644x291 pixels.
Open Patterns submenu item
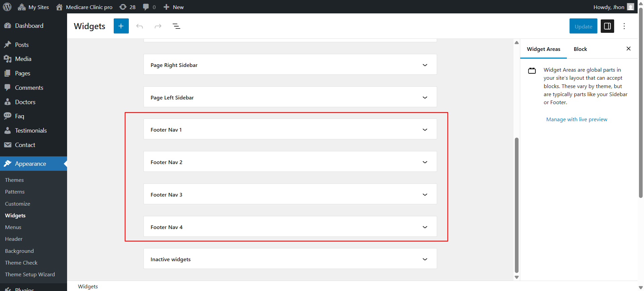pyautogui.click(x=15, y=192)
